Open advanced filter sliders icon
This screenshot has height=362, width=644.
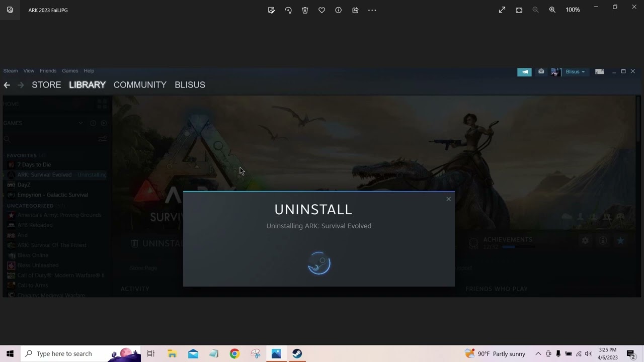point(103,139)
